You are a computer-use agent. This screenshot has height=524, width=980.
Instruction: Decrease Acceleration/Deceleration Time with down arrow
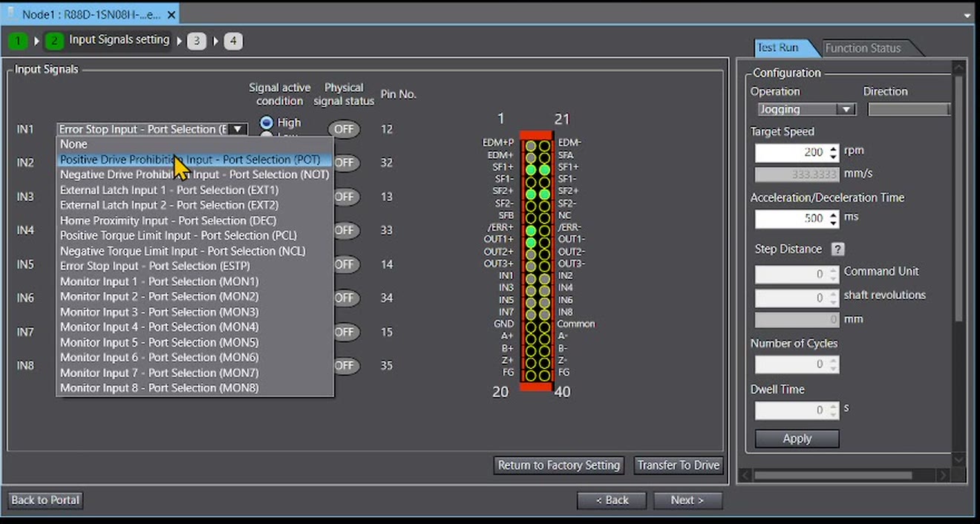[833, 223]
